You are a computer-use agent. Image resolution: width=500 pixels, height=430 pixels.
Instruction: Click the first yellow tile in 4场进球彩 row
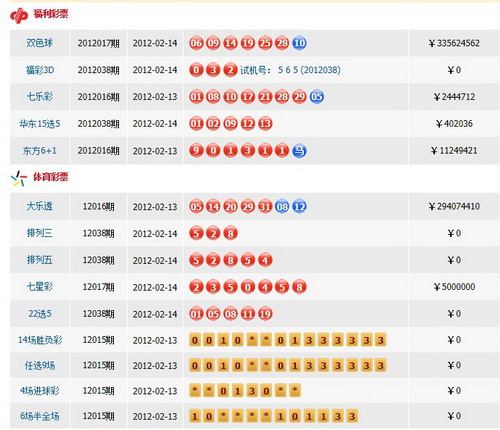(195, 390)
